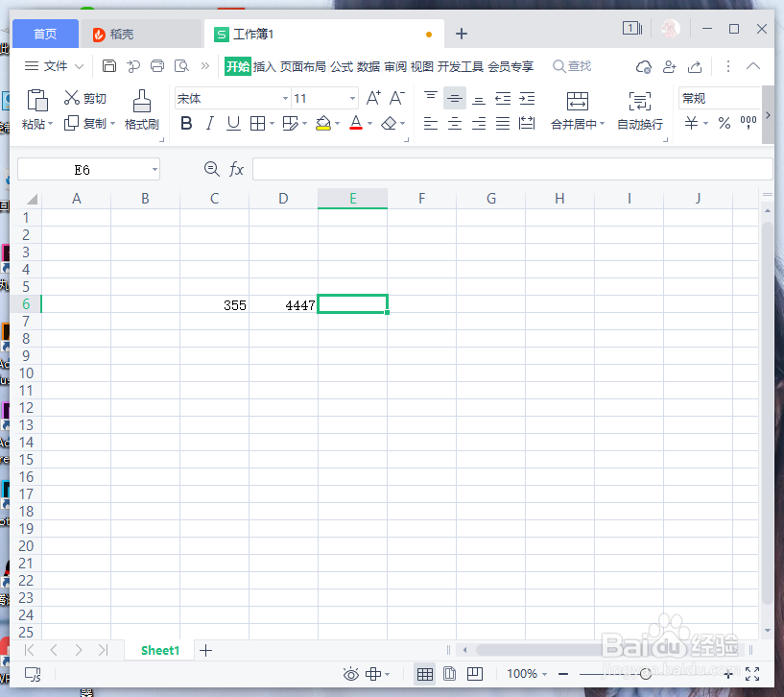
Task: Switch to the 视图 ribbon tab
Action: tap(421, 66)
